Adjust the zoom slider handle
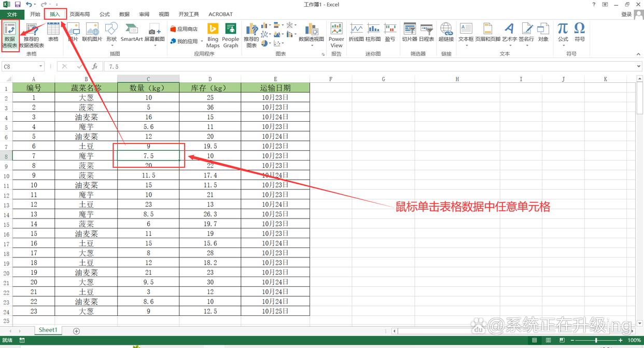The height and width of the screenshot is (348, 644). (x=596, y=340)
